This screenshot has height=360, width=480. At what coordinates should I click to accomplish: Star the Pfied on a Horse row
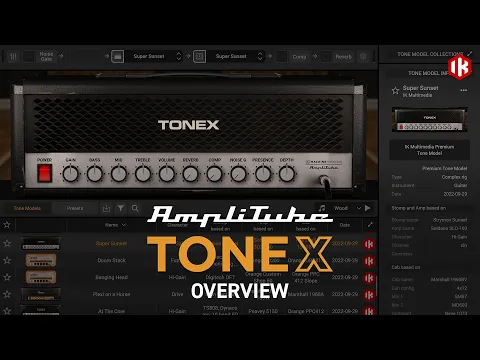coord(7,294)
